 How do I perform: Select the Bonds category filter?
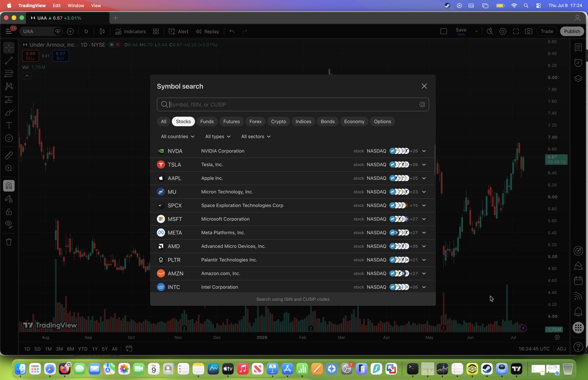click(x=328, y=121)
